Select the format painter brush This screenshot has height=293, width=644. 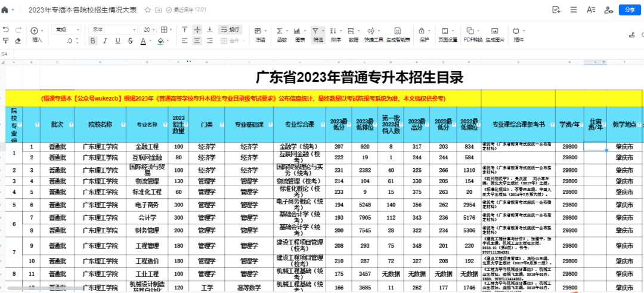[6, 41]
